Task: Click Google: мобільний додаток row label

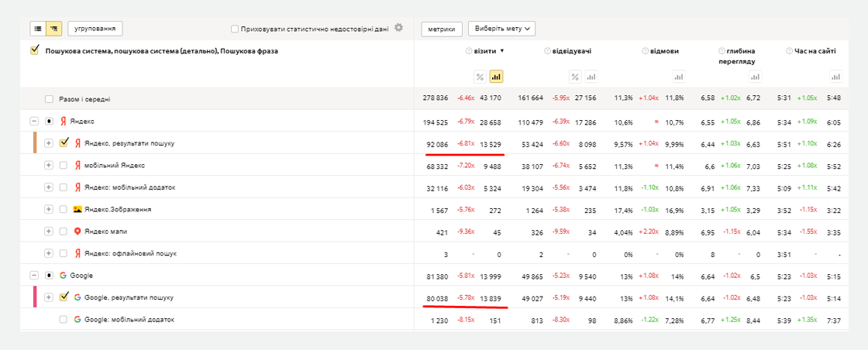Action: click(x=129, y=320)
